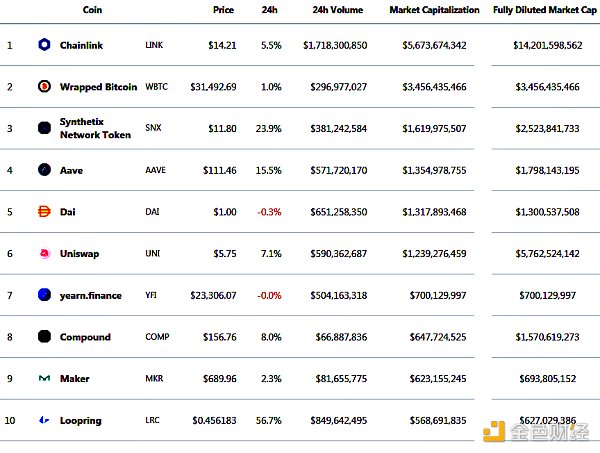The image size is (600, 453).
Task: Sort by 24h Volume column header
Action: [339, 10]
